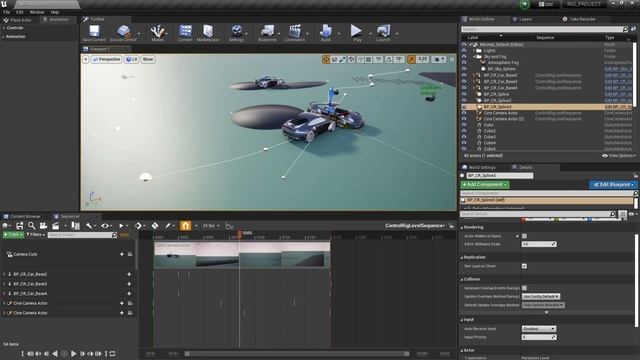The width and height of the screenshot is (640, 360).
Task: Switch to Content Browser tab
Action: (25, 216)
